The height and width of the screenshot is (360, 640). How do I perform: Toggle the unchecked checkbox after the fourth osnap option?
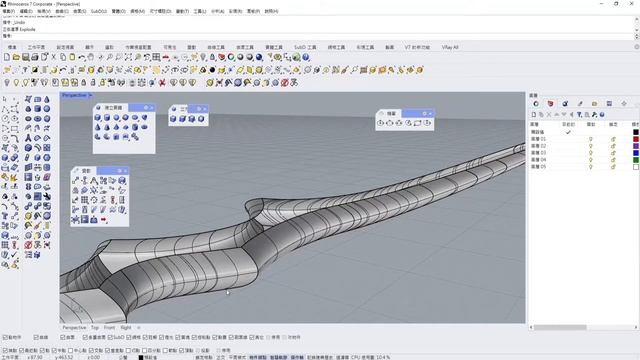click(71, 350)
